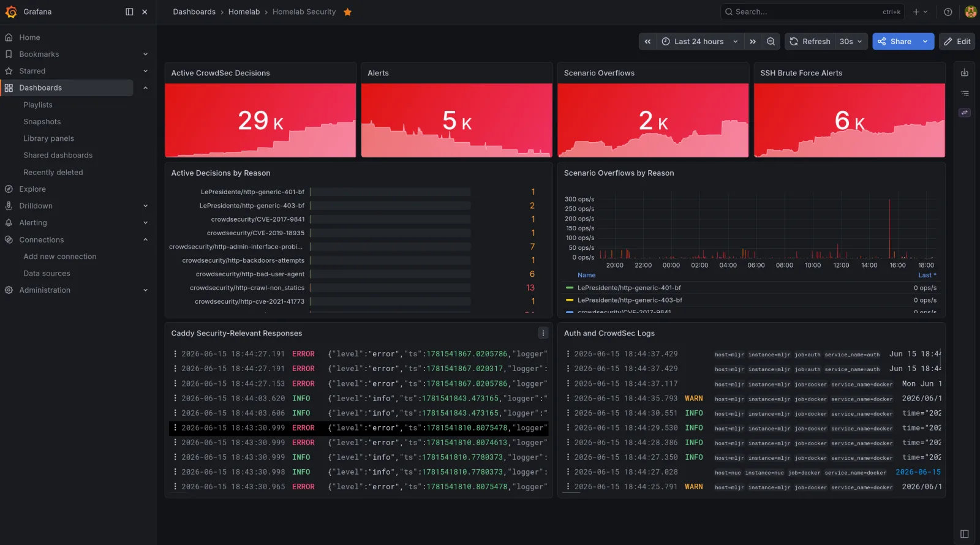Open Recently deleted in the sidebar
The image size is (980, 545).
[x=53, y=172]
